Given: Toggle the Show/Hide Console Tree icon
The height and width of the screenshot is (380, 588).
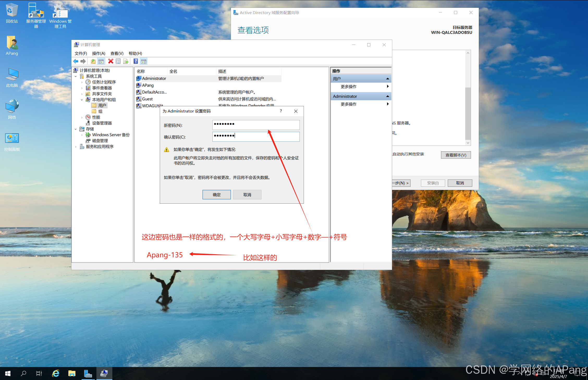Looking at the screenshot, I should tap(101, 61).
